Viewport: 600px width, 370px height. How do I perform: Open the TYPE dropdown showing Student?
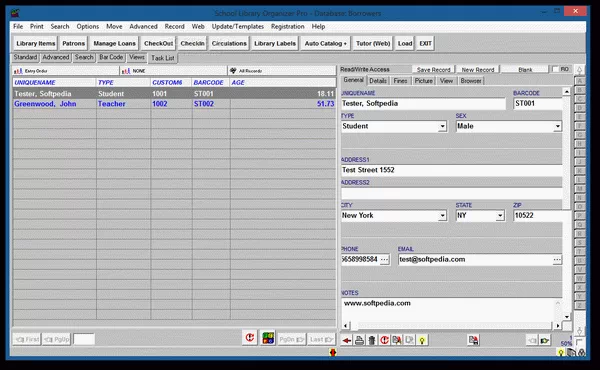pos(442,126)
